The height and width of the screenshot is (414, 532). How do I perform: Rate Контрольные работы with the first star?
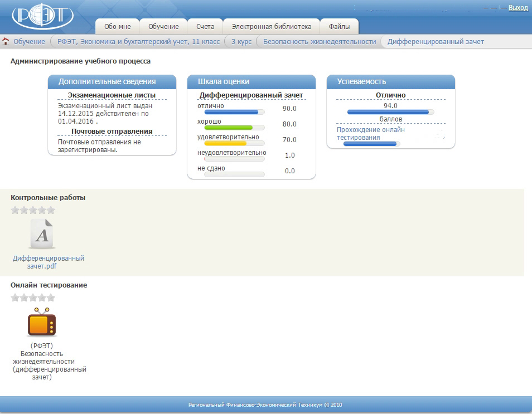tap(15, 210)
